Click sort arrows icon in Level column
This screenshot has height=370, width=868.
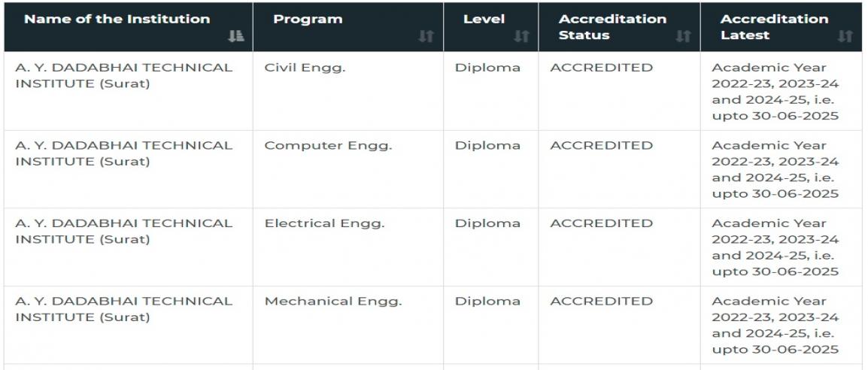521,37
